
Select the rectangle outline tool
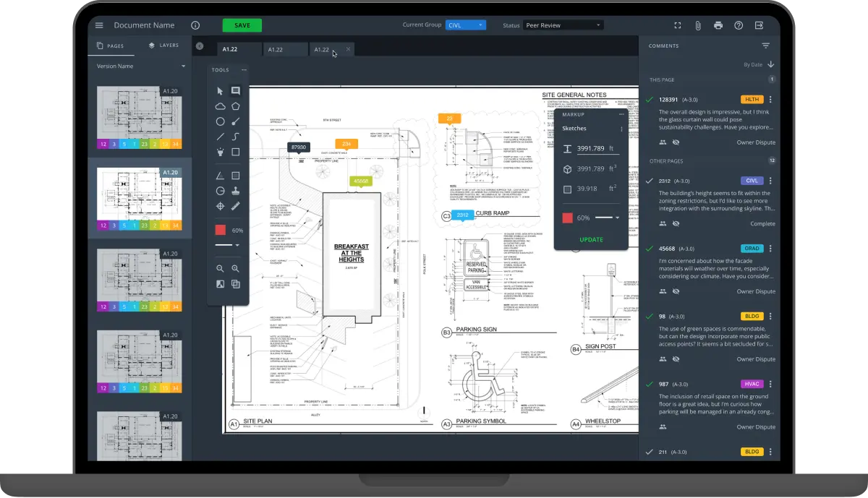tap(236, 152)
